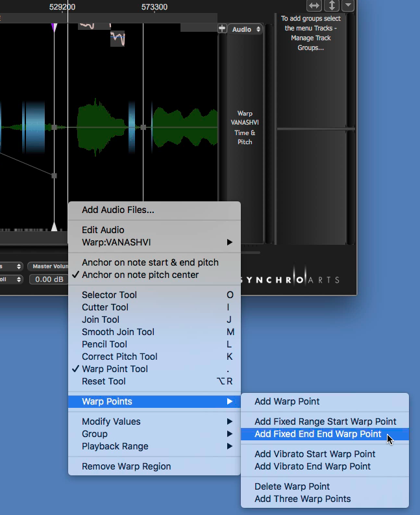The height and width of the screenshot is (515, 420).
Task: Expand the Modify Values submenu
Action: coord(154,421)
